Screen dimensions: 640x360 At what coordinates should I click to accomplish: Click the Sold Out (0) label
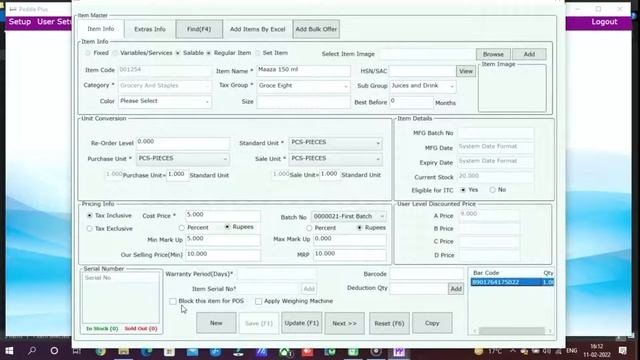click(x=141, y=329)
